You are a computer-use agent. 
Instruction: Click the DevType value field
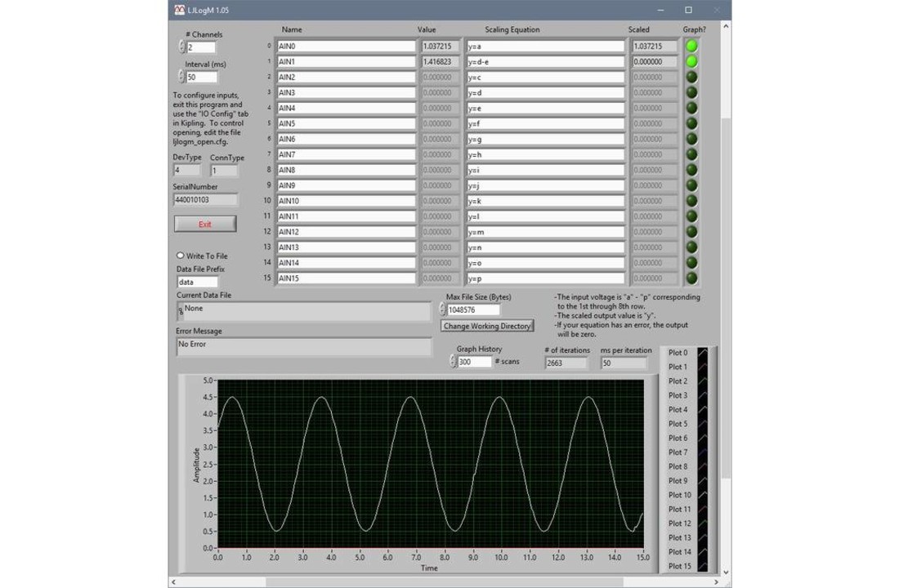click(187, 170)
